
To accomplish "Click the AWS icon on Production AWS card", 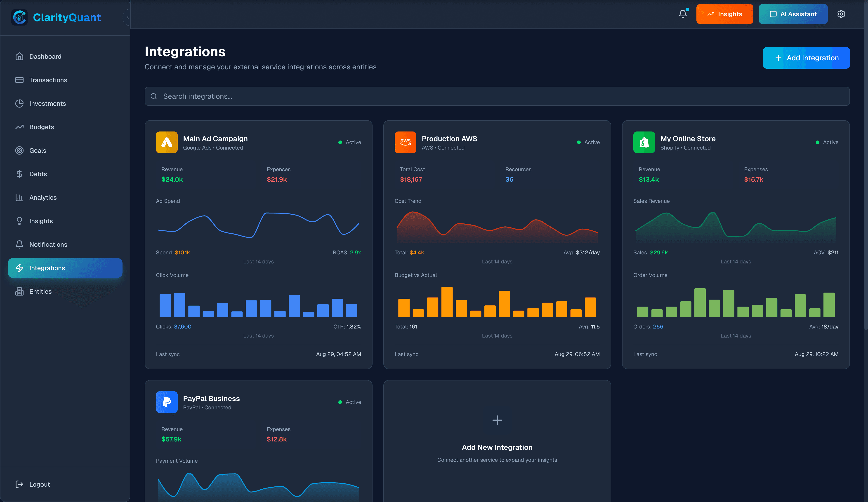I will [x=405, y=142].
